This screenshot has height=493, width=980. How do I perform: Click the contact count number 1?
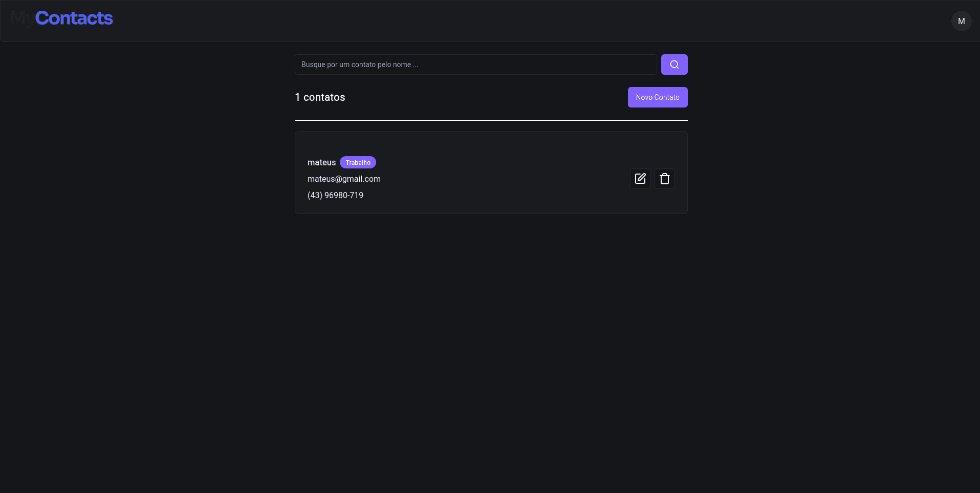297,97
